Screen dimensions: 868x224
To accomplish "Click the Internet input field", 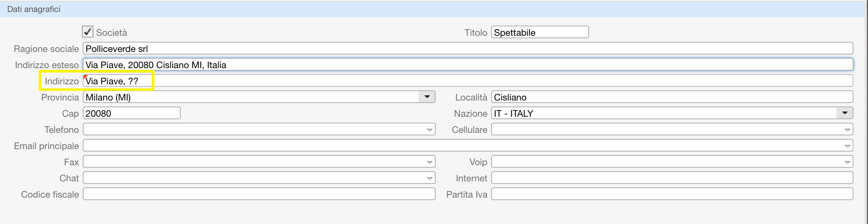I will pyautogui.click(x=672, y=178).
